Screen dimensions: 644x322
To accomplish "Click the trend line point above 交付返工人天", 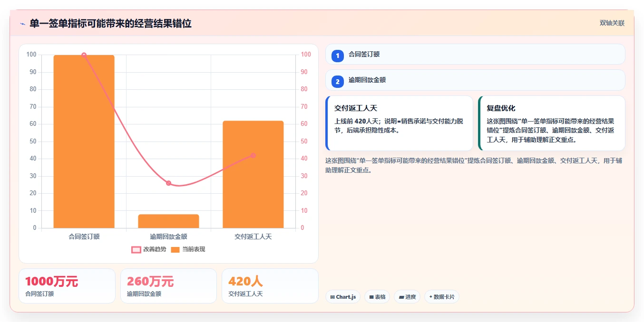I will pos(253,155).
